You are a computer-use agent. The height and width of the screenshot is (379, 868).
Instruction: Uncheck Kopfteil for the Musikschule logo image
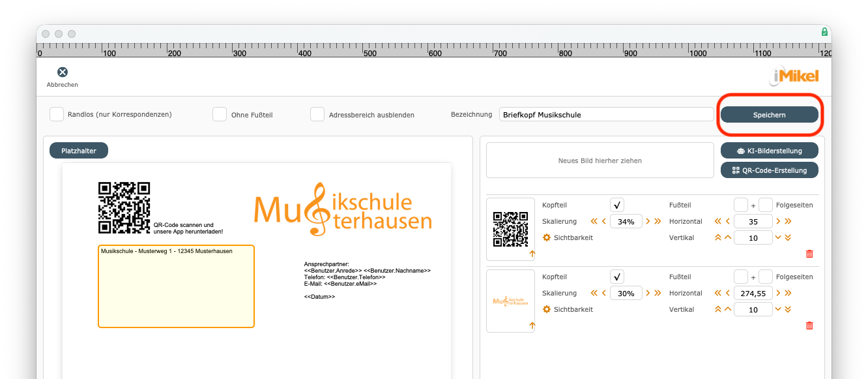618,277
